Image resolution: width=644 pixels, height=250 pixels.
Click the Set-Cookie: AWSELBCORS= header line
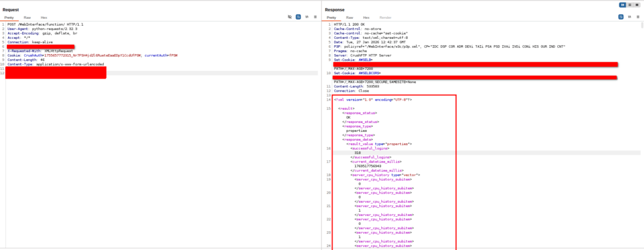coord(357,73)
